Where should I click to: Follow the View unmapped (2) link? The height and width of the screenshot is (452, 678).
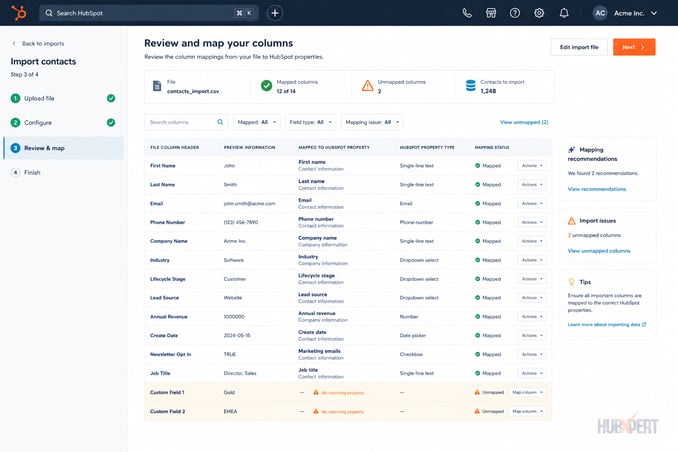click(524, 122)
